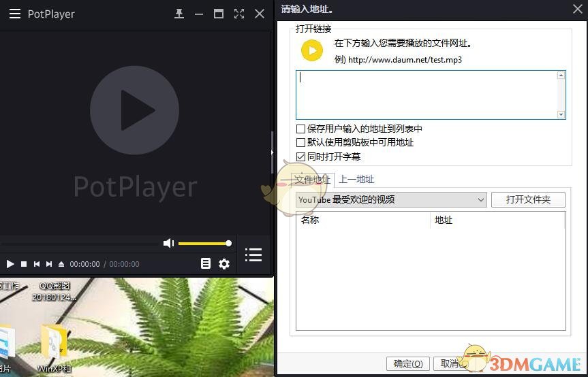The image size is (588, 377).
Task: Minimize the PotPlayer window
Action: [199, 14]
